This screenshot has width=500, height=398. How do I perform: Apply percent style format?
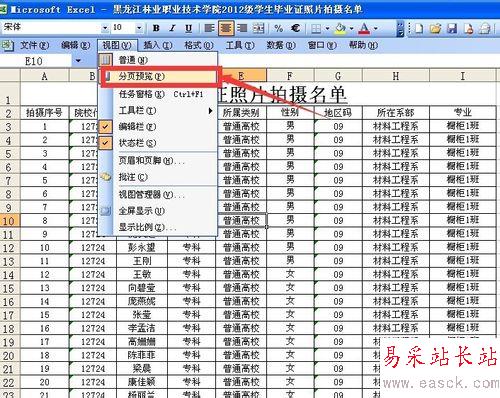point(279,28)
